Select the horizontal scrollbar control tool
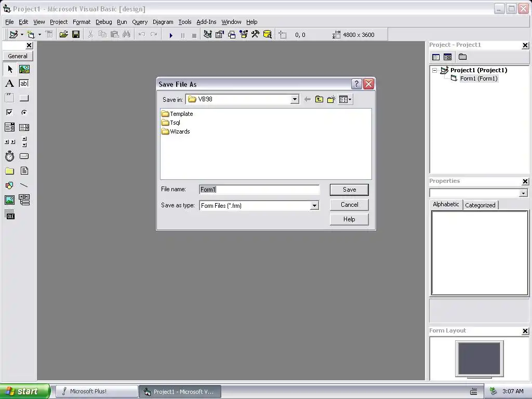Image resolution: width=532 pixels, height=399 pixels. click(10, 142)
